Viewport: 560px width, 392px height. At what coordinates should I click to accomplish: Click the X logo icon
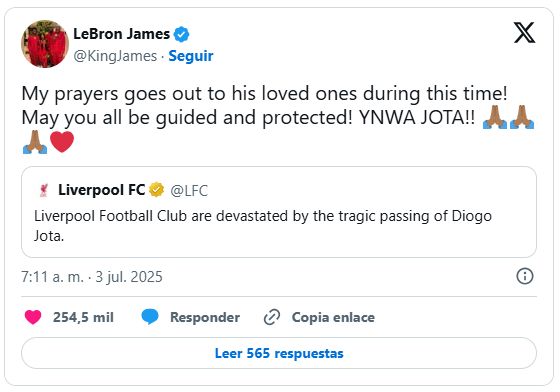click(524, 32)
